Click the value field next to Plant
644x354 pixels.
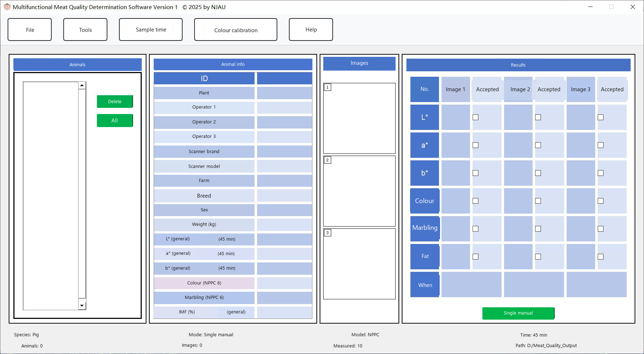285,93
